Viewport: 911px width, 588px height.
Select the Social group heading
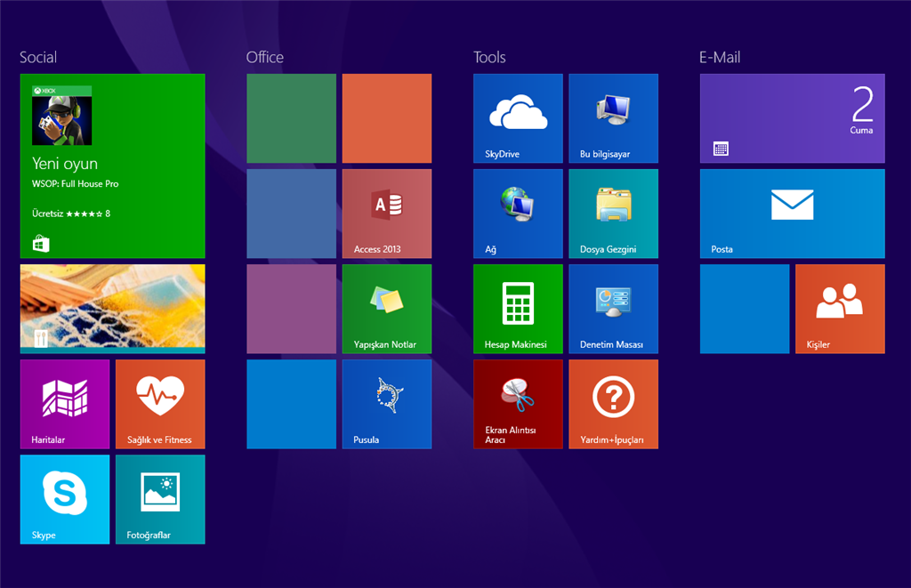[38, 57]
